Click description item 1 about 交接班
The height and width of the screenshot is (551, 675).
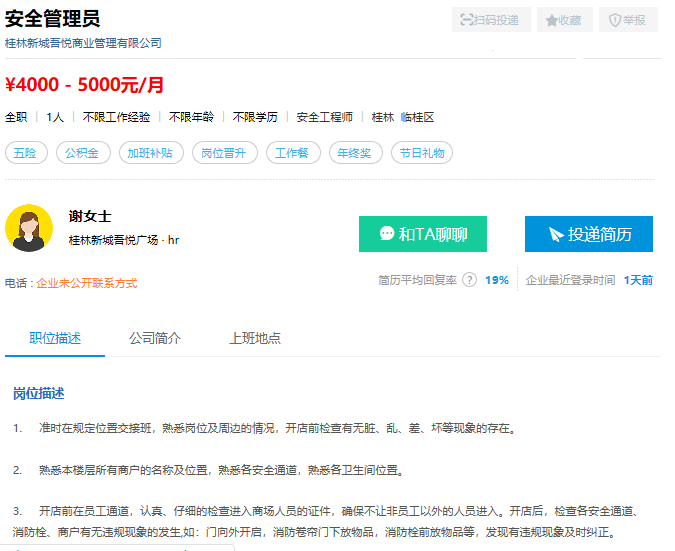265,428
